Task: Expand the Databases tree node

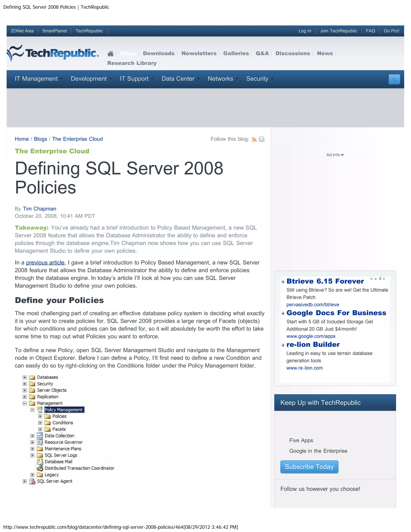Action: point(25,377)
